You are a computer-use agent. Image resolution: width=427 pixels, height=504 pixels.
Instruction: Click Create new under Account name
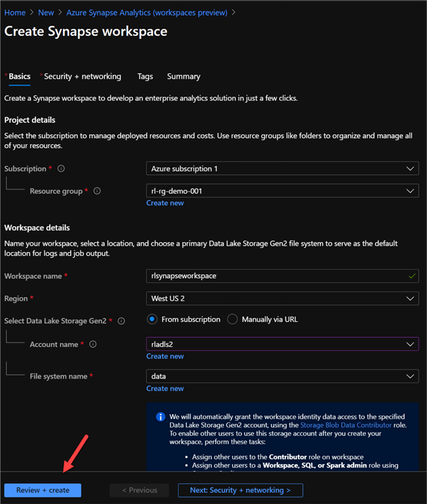pyautogui.click(x=165, y=356)
